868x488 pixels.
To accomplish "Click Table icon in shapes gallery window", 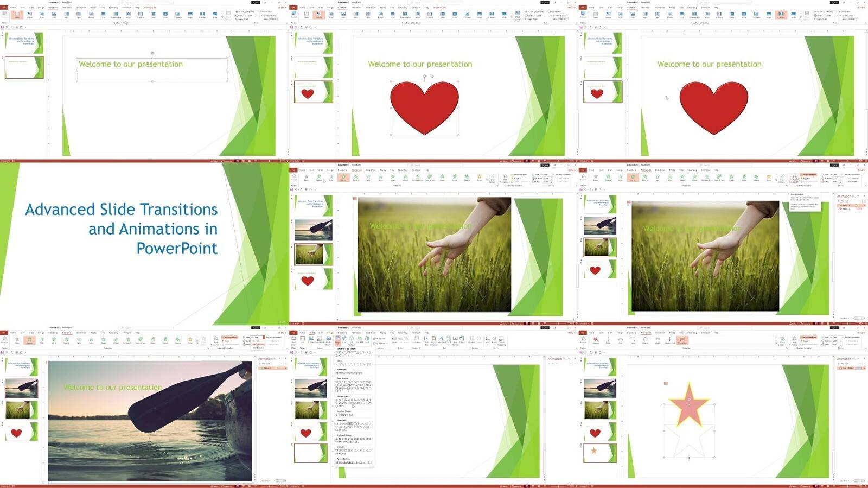I will pyautogui.click(x=302, y=340).
